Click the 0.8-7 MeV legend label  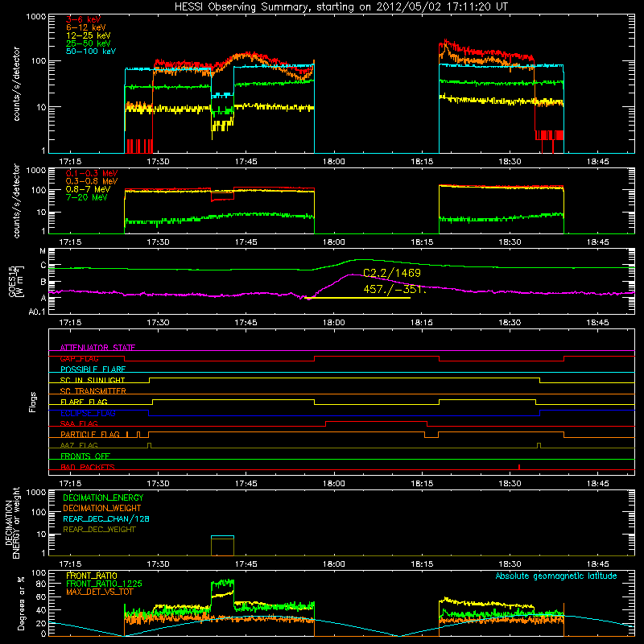click(x=88, y=189)
